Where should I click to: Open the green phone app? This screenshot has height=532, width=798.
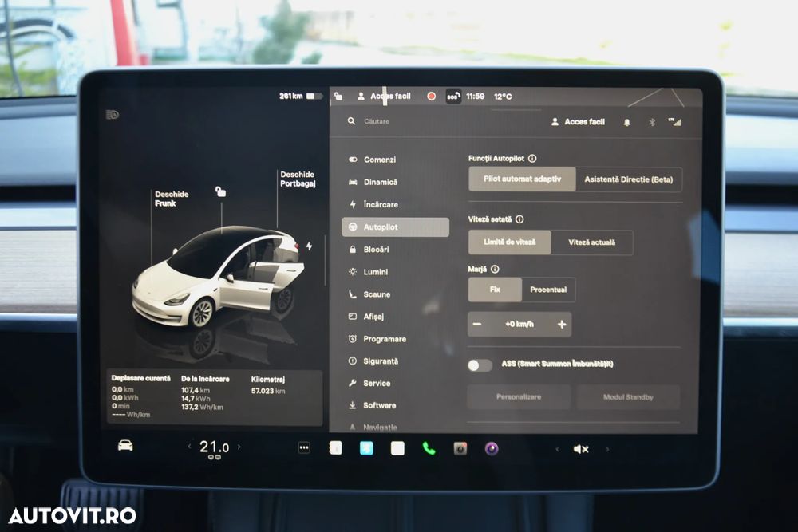pyautogui.click(x=429, y=448)
